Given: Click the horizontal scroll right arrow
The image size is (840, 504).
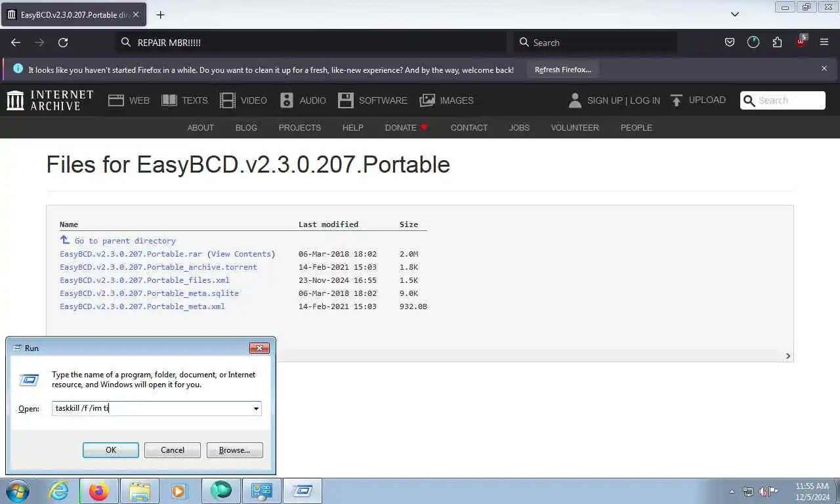Looking at the screenshot, I should coord(787,356).
